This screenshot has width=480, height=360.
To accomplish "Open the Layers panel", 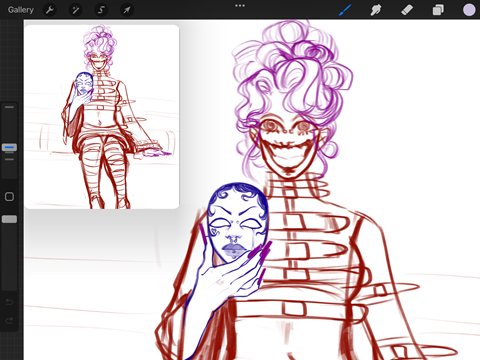I will (x=438, y=10).
